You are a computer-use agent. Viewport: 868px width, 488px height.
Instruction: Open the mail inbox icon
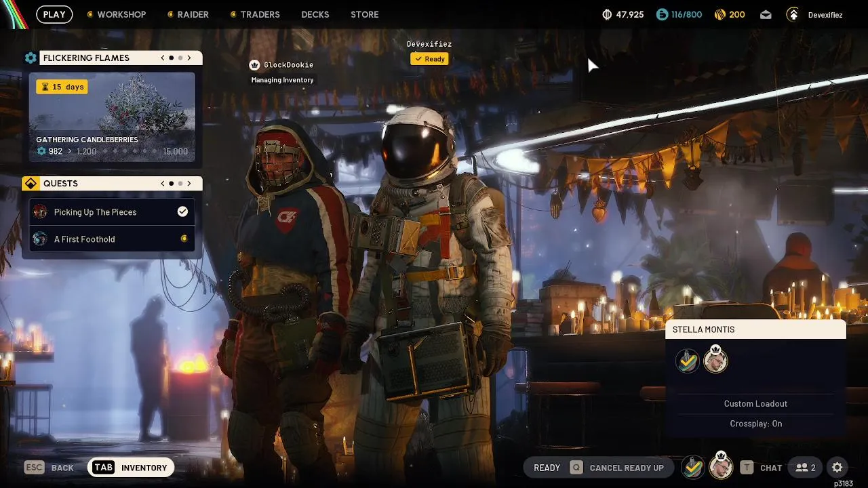coord(766,14)
